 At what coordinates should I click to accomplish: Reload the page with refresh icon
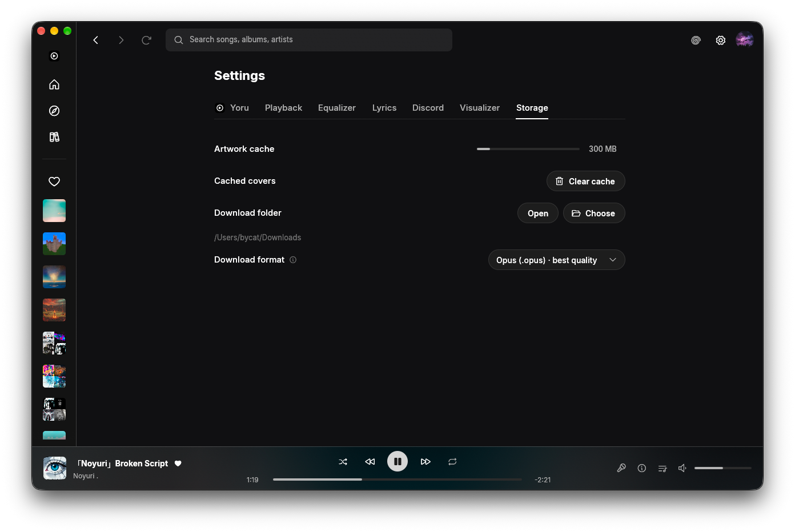pos(146,40)
